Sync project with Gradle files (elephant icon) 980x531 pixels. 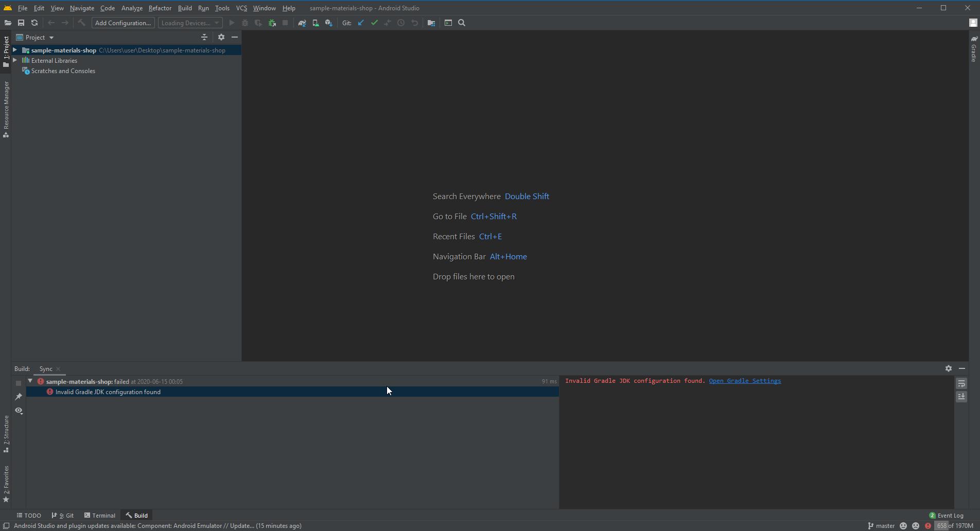[x=302, y=23]
